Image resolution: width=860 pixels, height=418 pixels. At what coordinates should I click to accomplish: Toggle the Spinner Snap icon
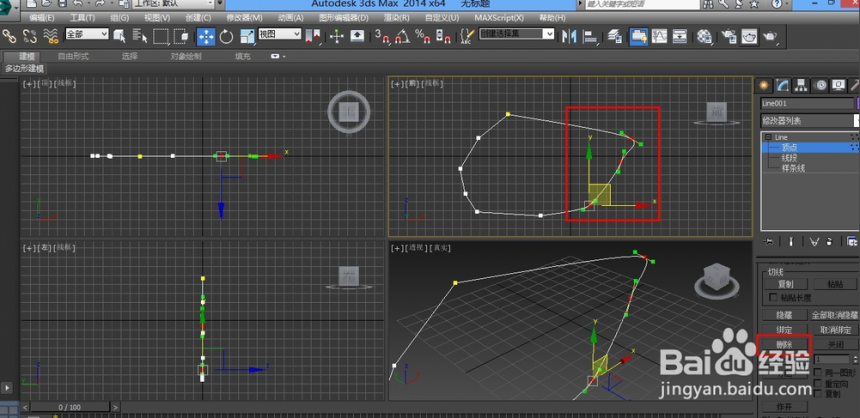(x=443, y=36)
